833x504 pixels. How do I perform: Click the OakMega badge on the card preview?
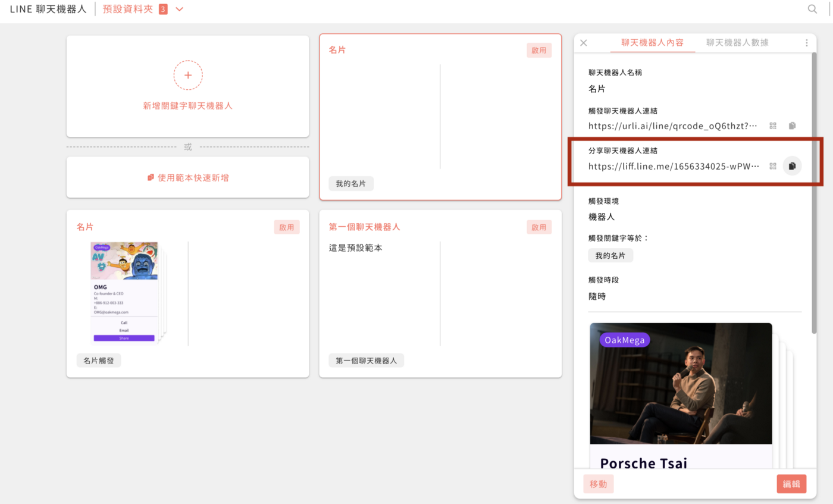(x=625, y=340)
